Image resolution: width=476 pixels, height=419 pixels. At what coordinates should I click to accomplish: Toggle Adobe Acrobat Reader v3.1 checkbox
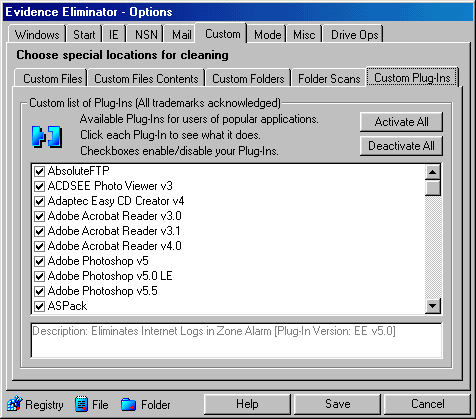tap(39, 231)
